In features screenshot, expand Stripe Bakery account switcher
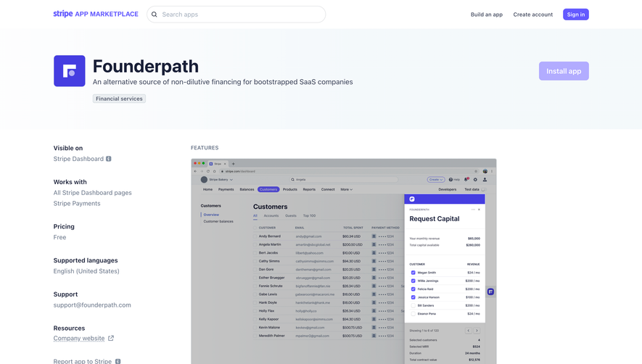Screen dimensions: 642x364 pos(217,179)
